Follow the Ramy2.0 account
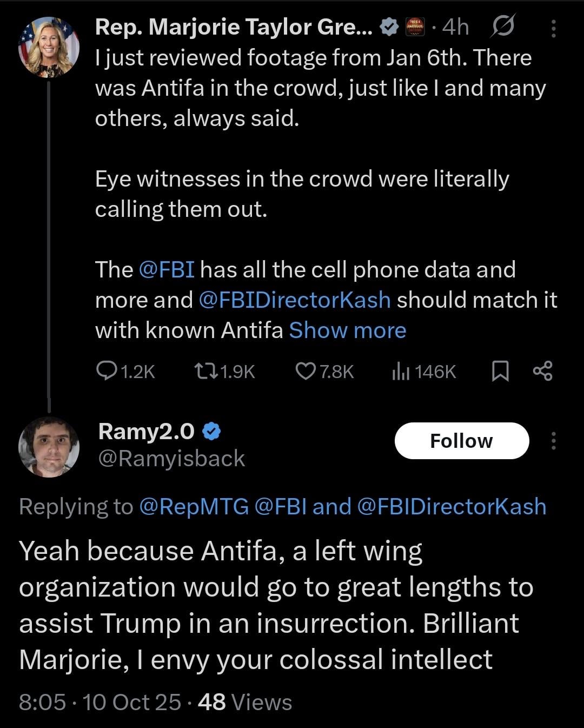Viewport: 584px width, 728px height. coord(461,441)
